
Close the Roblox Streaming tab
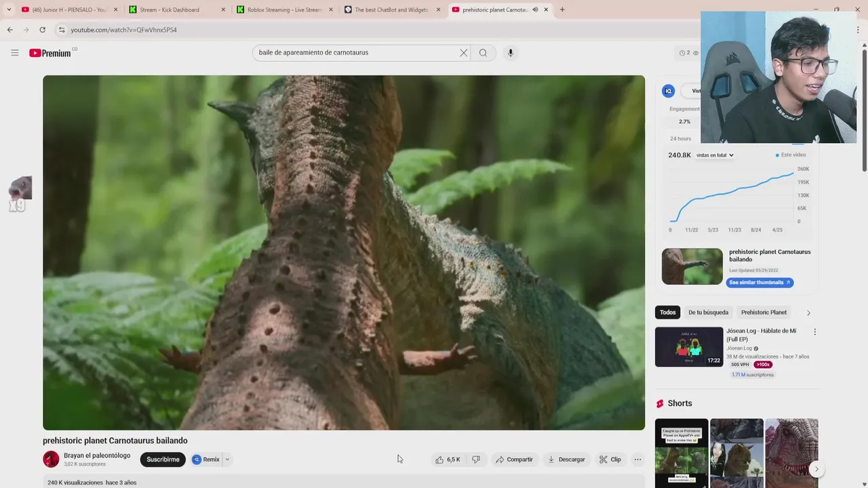pos(331,9)
